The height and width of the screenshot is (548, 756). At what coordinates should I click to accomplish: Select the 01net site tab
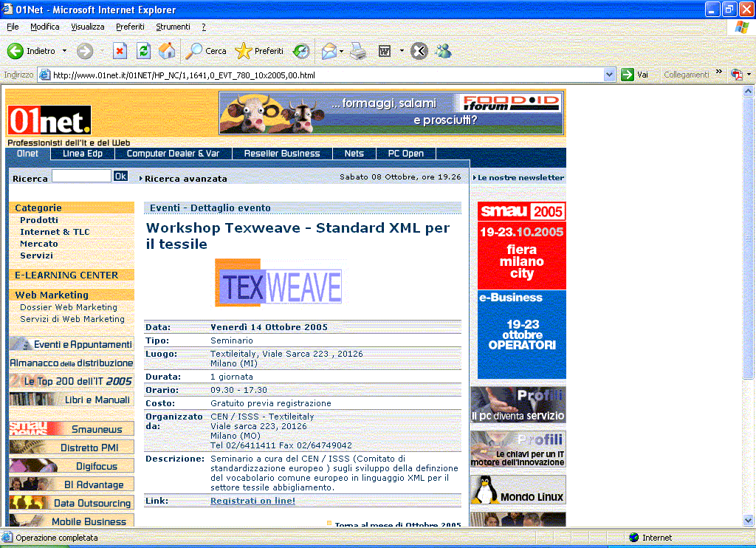(27, 154)
